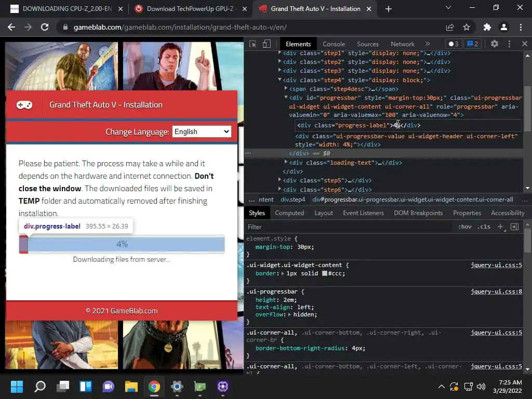532x399 pixels.
Task: Expand the step2 div node
Action: [280, 61]
